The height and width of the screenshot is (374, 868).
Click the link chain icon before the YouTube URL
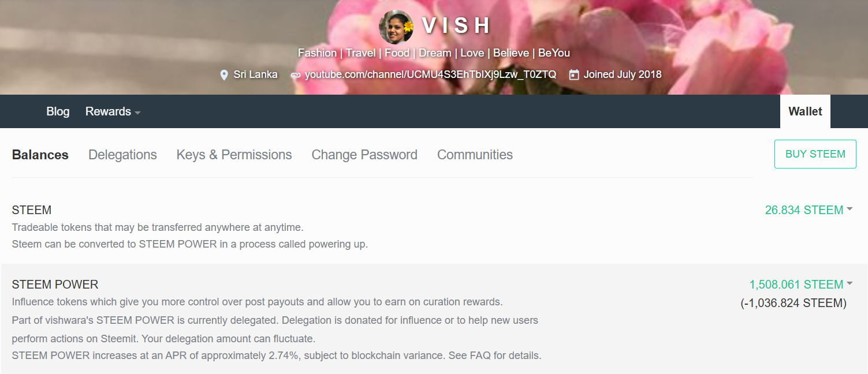(x=295, y=75)
